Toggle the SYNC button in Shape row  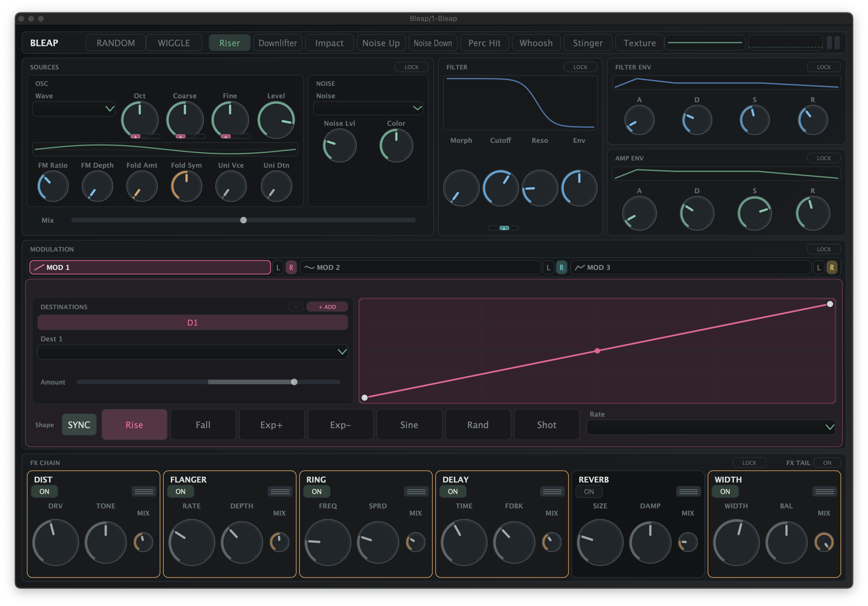(79, 425)
